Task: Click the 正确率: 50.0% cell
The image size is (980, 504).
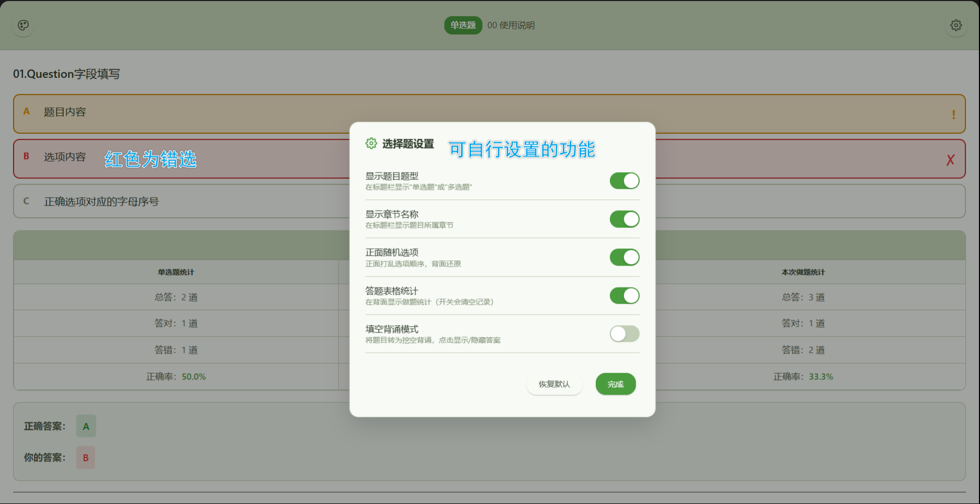Action: (176, 376)
